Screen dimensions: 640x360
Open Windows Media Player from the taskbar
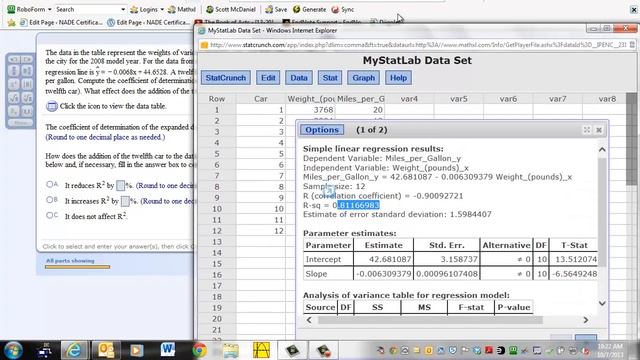tap(137, 350)
